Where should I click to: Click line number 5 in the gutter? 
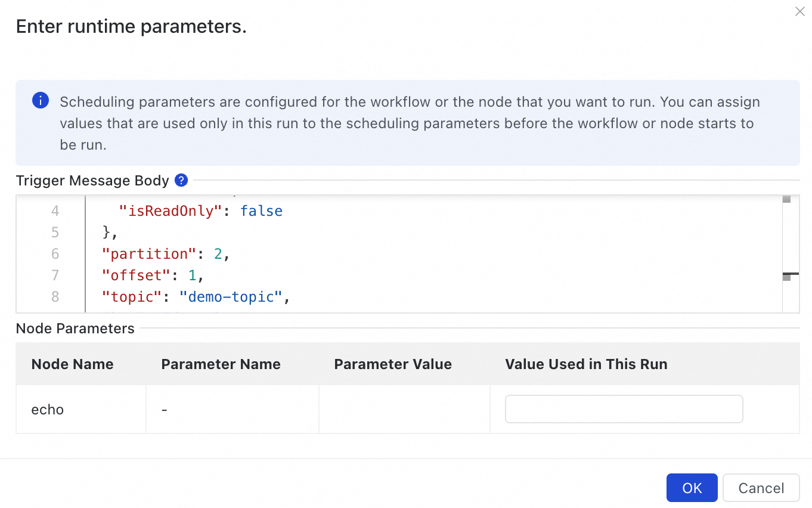[x=55, y=233]
